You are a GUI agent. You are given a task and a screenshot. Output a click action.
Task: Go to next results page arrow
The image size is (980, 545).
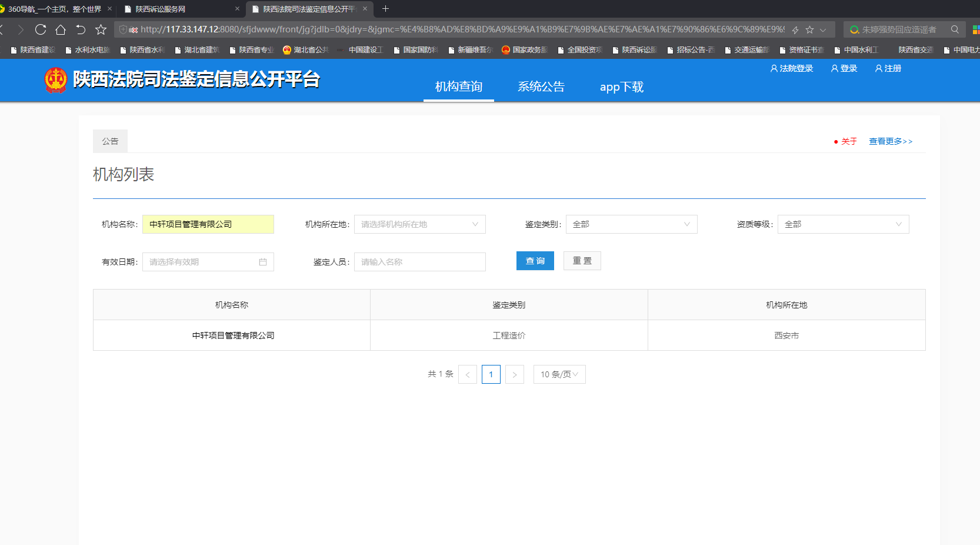click(x=515, y=374)
